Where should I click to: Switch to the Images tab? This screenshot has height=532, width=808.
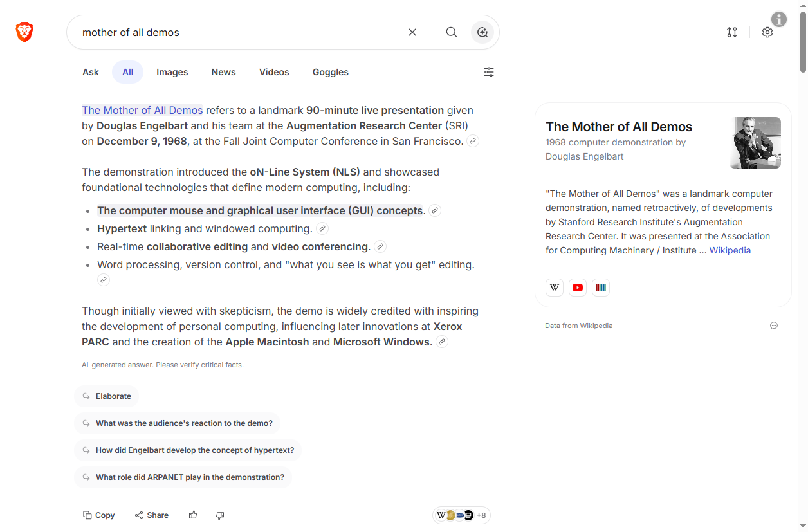[172, 72]
